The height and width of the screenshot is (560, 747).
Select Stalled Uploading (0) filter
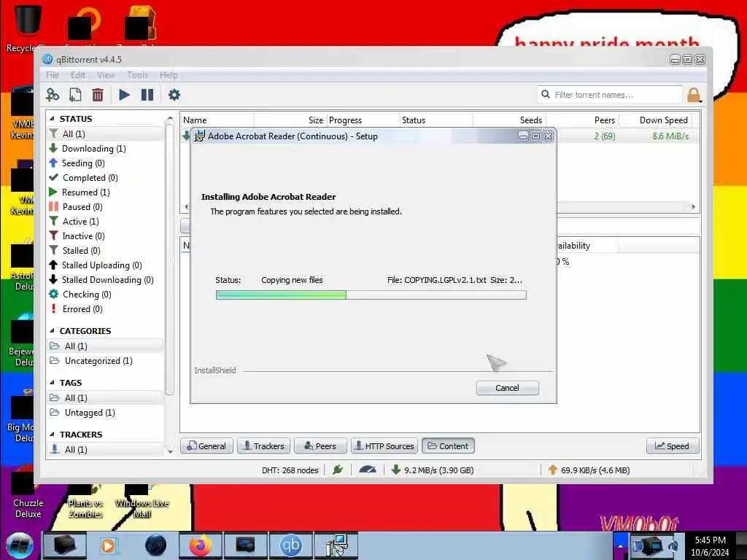click(101, 265)
